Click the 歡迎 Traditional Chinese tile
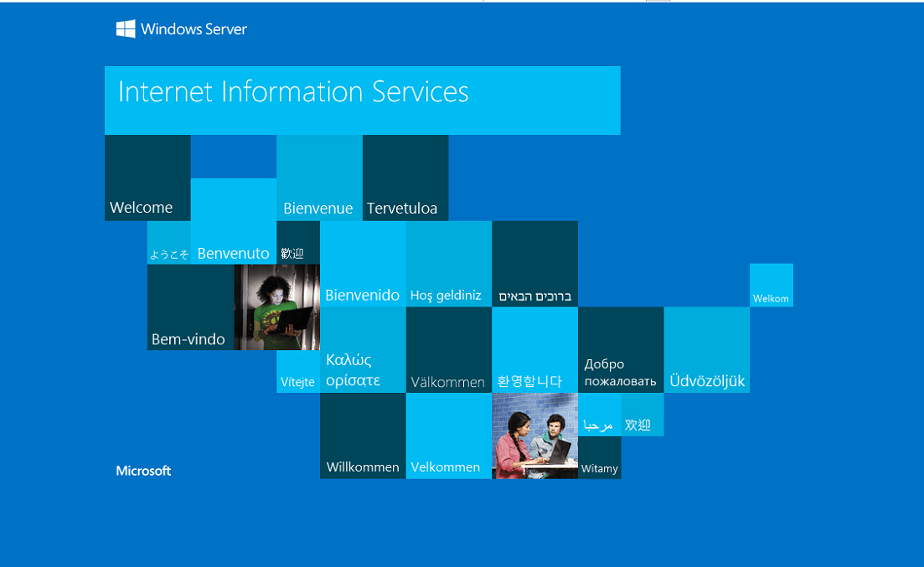Screen dimensions: 924x567 [298, 243]
